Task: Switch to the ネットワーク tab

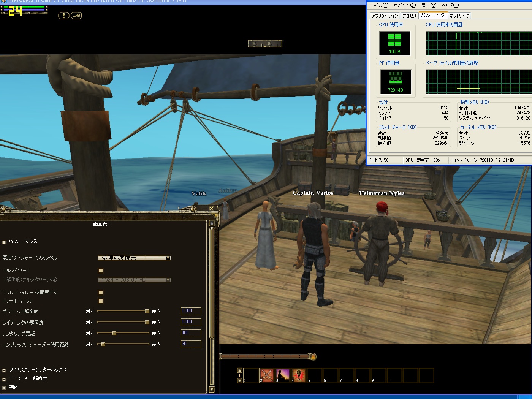Action: tap(459, 16)
